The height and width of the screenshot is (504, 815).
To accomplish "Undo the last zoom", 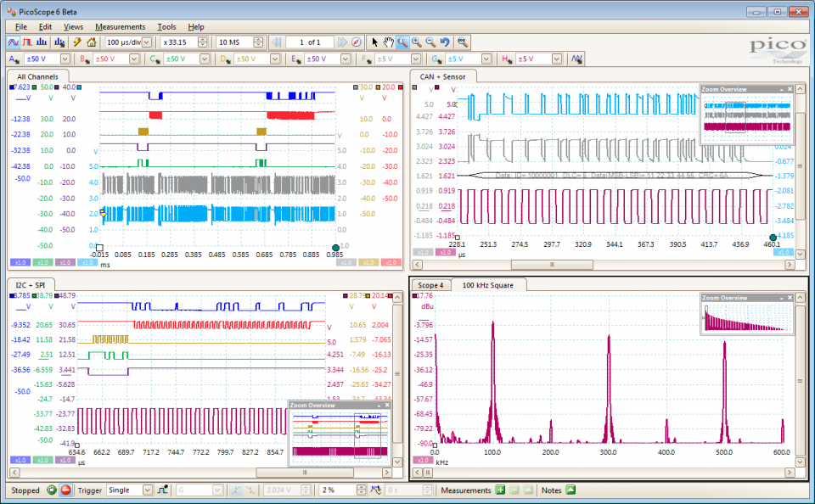I will click(444, 42).
